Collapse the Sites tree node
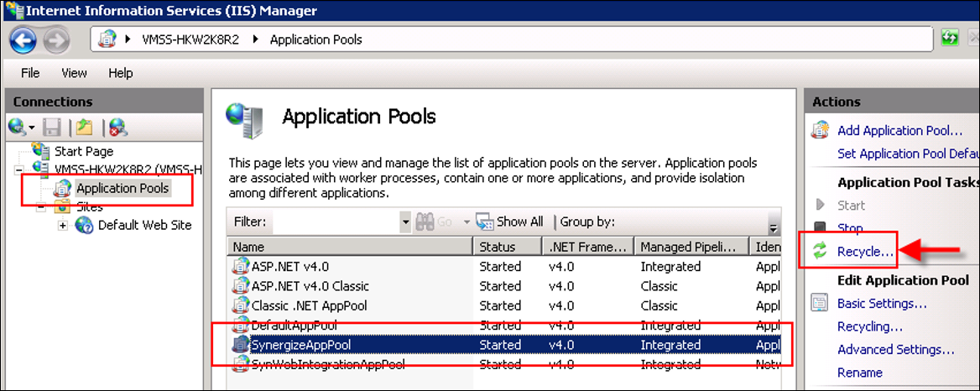This screenshot has width=980, height=391. coord(41,206)
